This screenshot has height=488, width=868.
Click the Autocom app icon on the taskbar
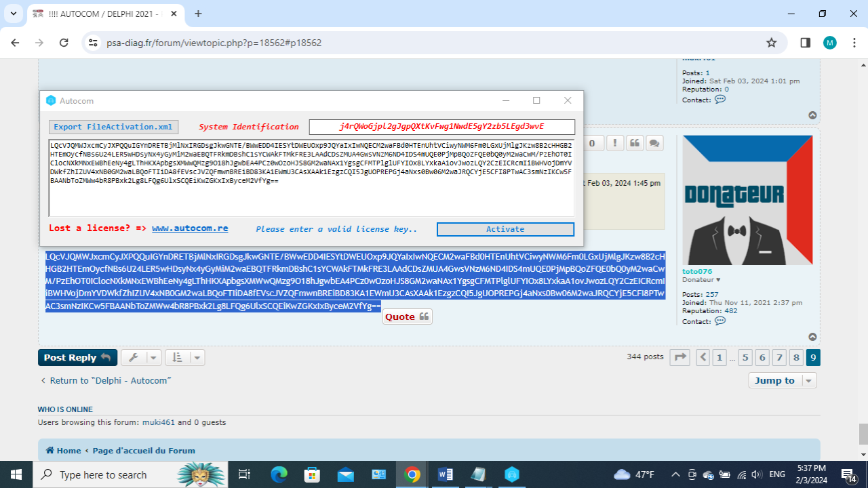[x=511, y=474]
